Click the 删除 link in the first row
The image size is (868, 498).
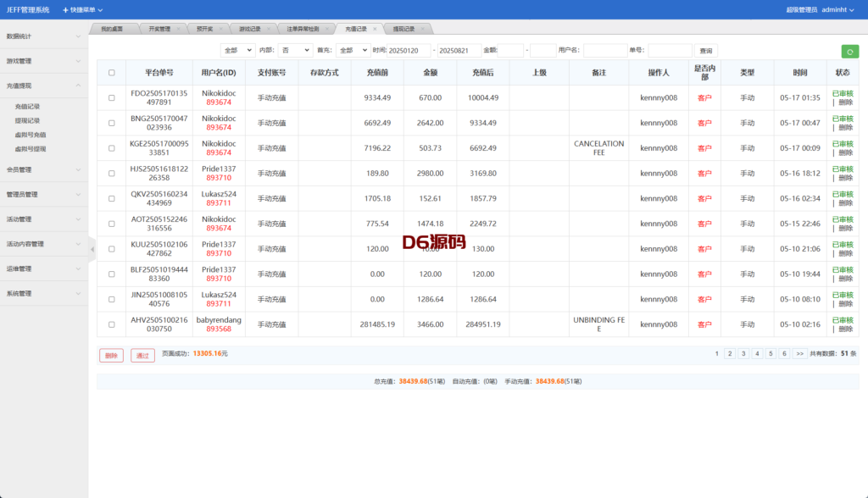(845, 102)
